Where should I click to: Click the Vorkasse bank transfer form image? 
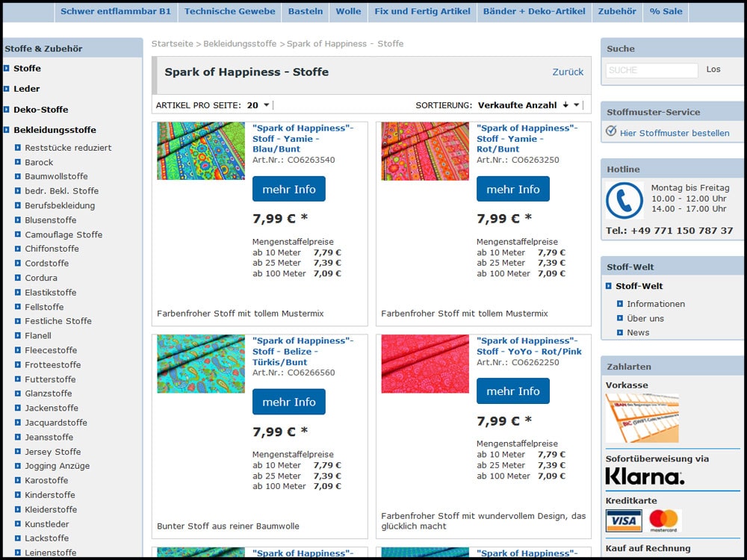642,418
